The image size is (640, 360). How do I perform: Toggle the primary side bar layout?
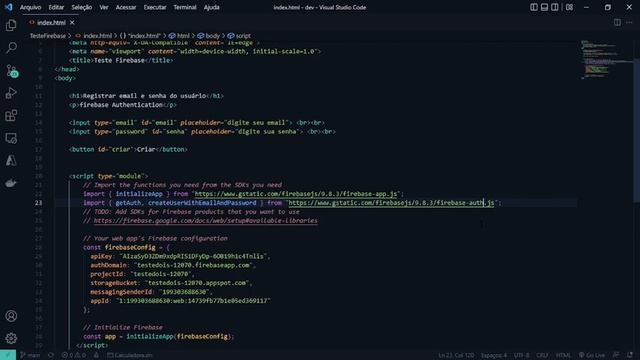click(533, 7)
